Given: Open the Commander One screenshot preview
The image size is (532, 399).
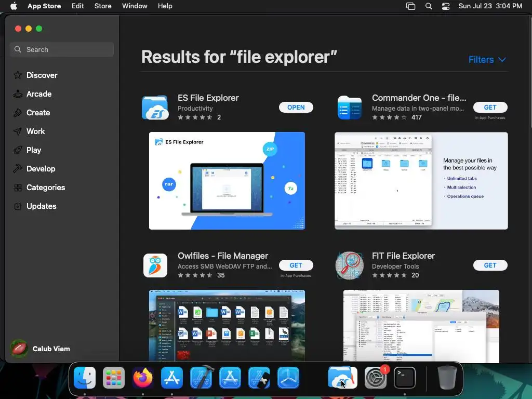Looking at the screenshot, I should pos(421,181).
